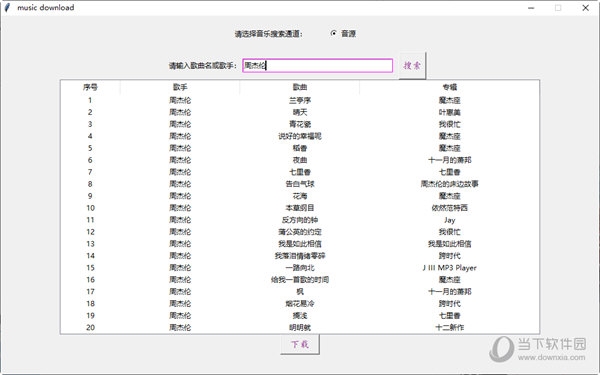Select the song 明明就
The image size is (600, 375).
coord(300,327)
